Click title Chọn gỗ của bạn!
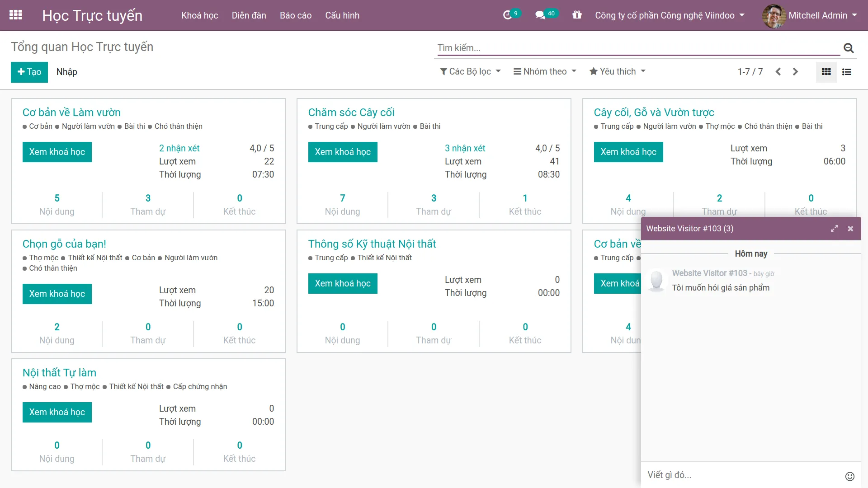Viewport: 868px width, 488px height. tap(64, 244)
